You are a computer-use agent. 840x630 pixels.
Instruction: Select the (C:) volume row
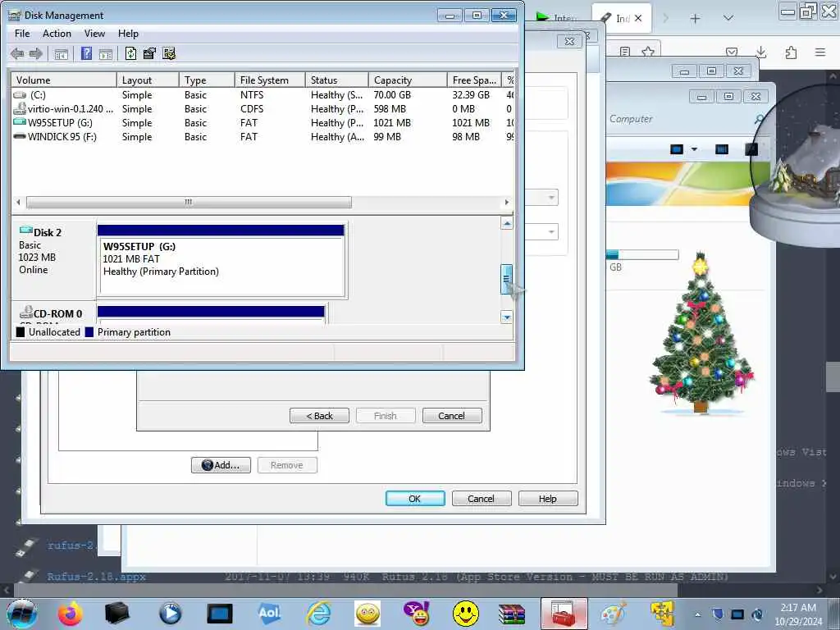pyautogui.click(x=262, y=95)
